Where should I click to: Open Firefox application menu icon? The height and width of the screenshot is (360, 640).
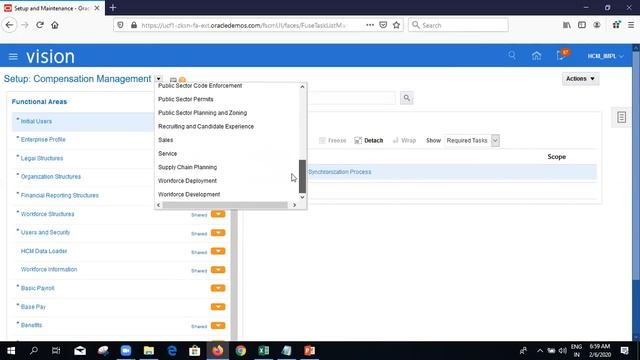pos(631,25)
